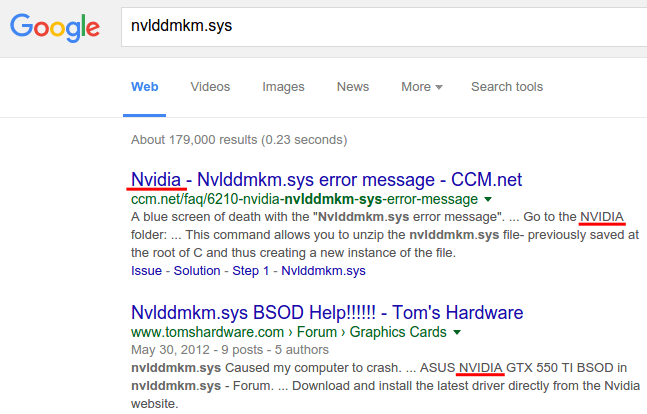Expand the dropdown arrow beside the ccm.net URL
The width and height of the screenshot is (647, 414).
pos(488,199)
